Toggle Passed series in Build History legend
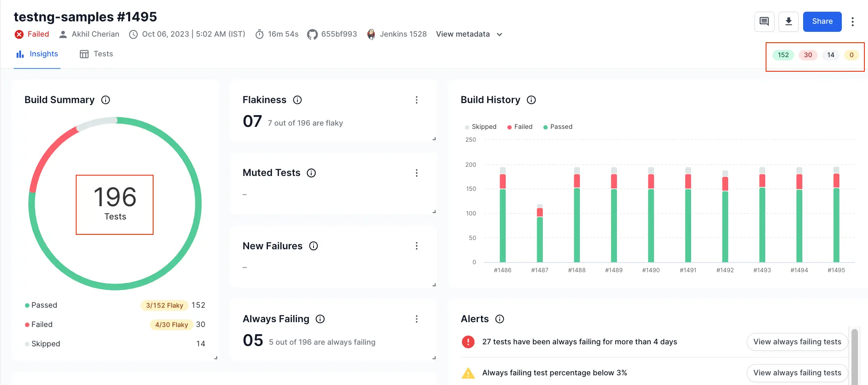Screen dimensions: 868x385 [558, 127]
